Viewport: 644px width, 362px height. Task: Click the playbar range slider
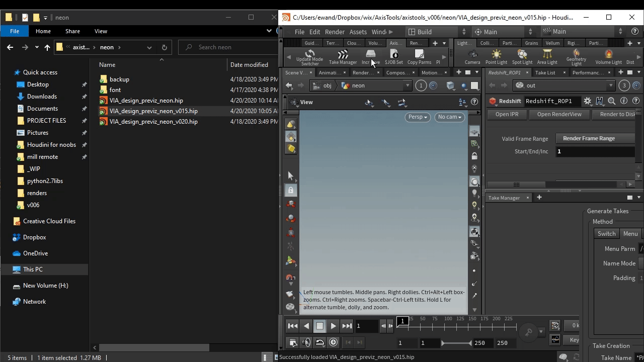[456, 343]
